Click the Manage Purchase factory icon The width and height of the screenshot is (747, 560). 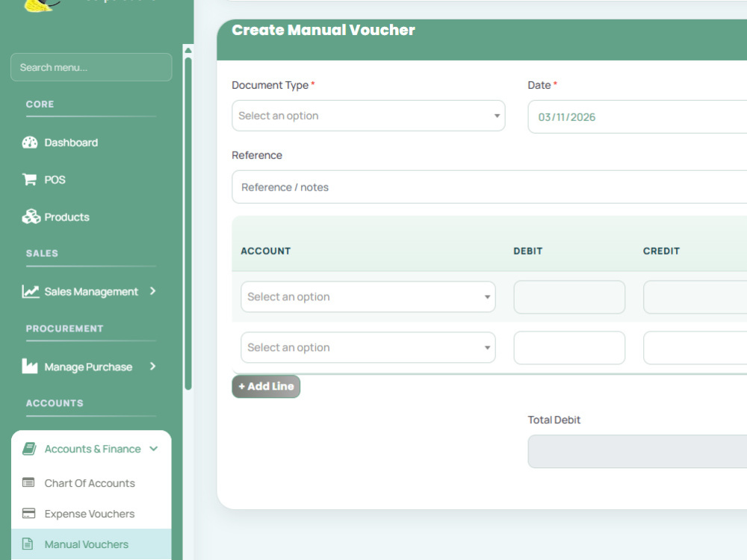coord(30,366)
